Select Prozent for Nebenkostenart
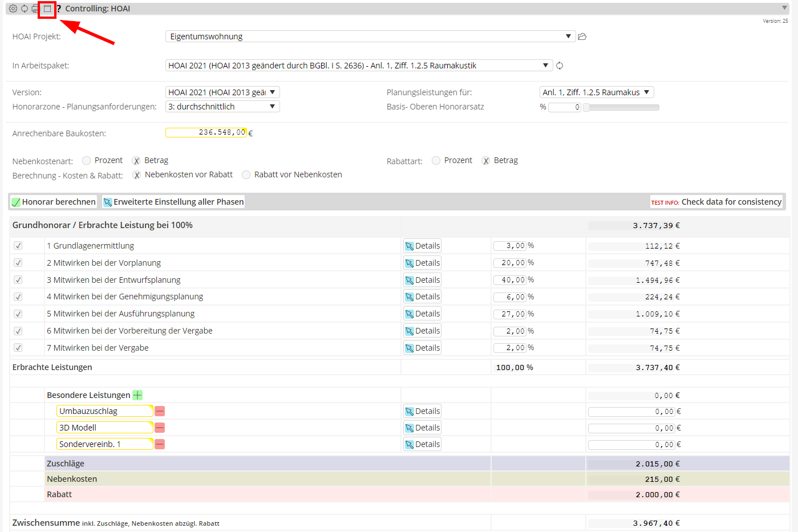 [87, 161]
